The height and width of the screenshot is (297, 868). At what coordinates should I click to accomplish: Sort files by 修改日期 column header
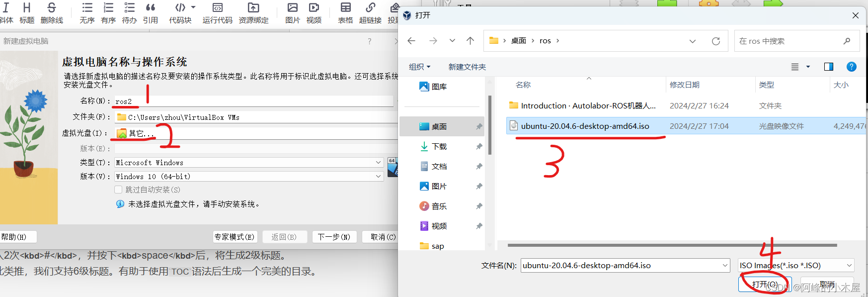[x=685, y=85]
